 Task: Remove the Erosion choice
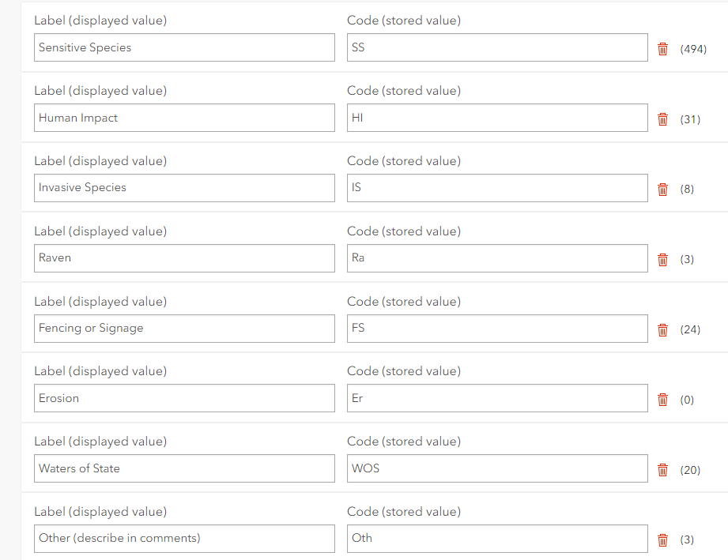[662, 400]
